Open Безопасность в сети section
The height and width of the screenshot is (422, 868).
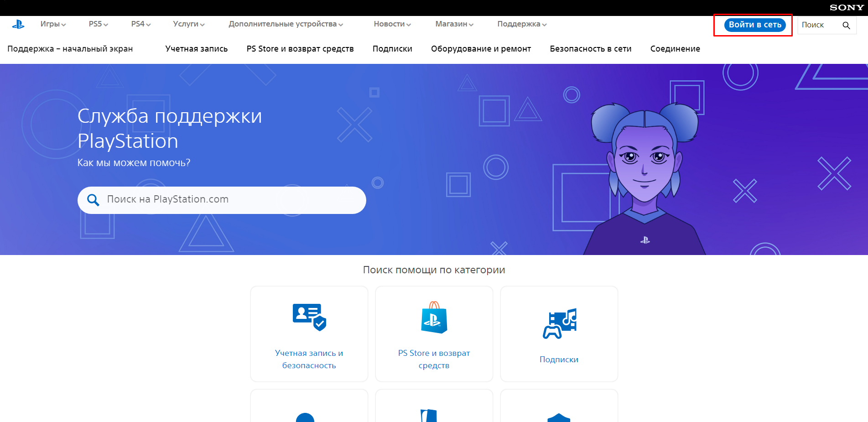tap(591, 49)
